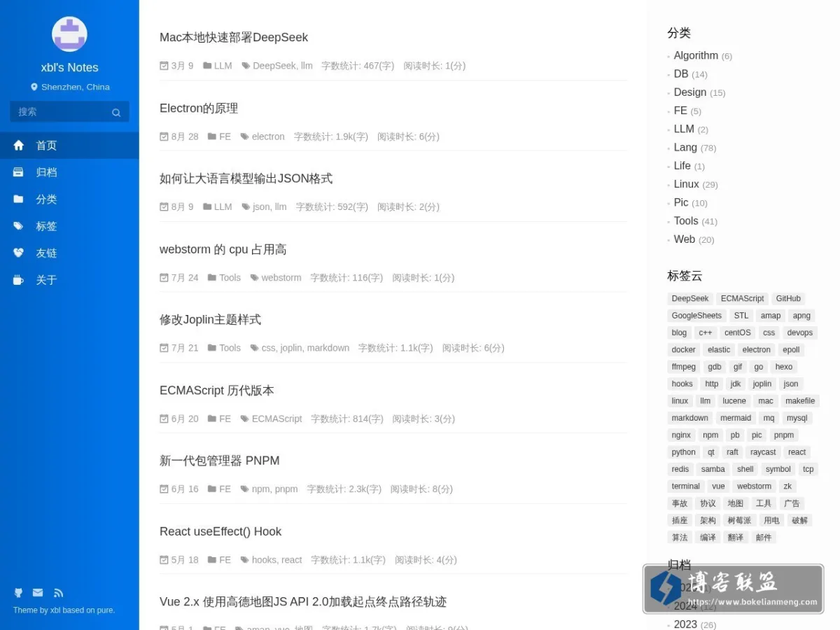Click the folder icon beside LLM on DeepSeek post
840x630 pixels.
tap(207, 66)
